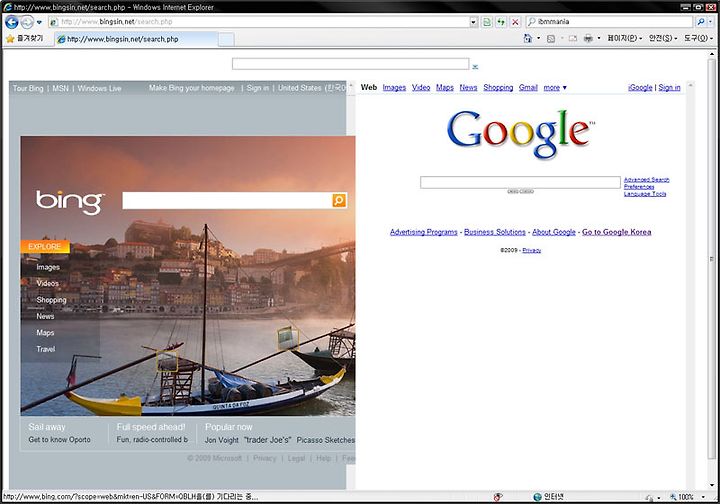Click the Bing logo
720x504 pixels.
70,201
